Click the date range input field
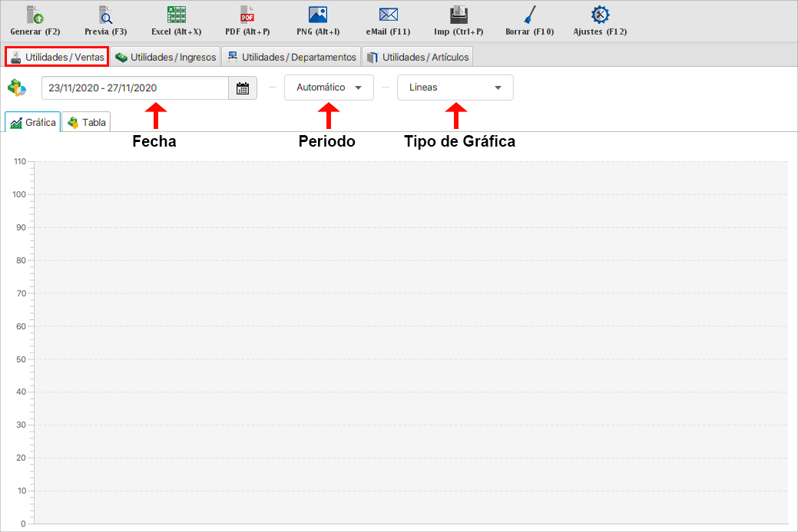 134,88
